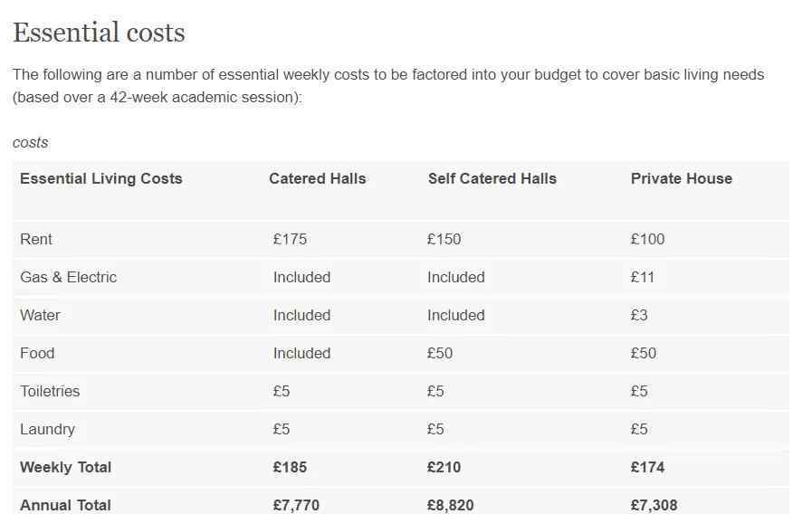Select the £210 weekly total value
Viewport: 812px width, 514px height.
[x=444, y=468]
